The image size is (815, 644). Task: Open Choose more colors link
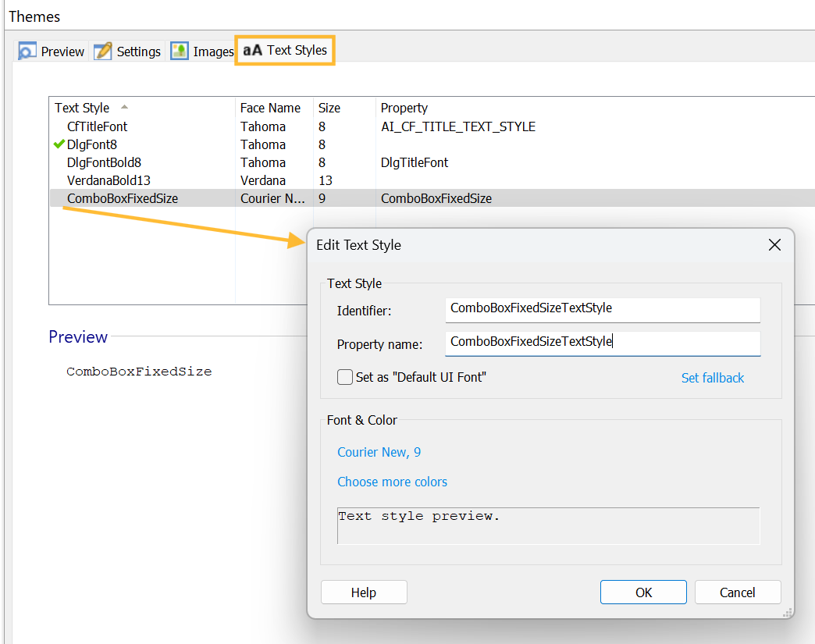point(392,482)
